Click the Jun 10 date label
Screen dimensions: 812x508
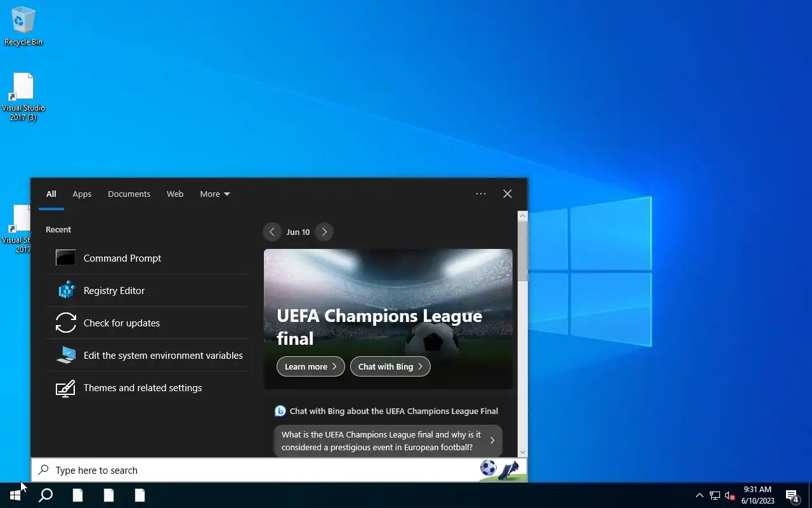click(x=298, y=232)
